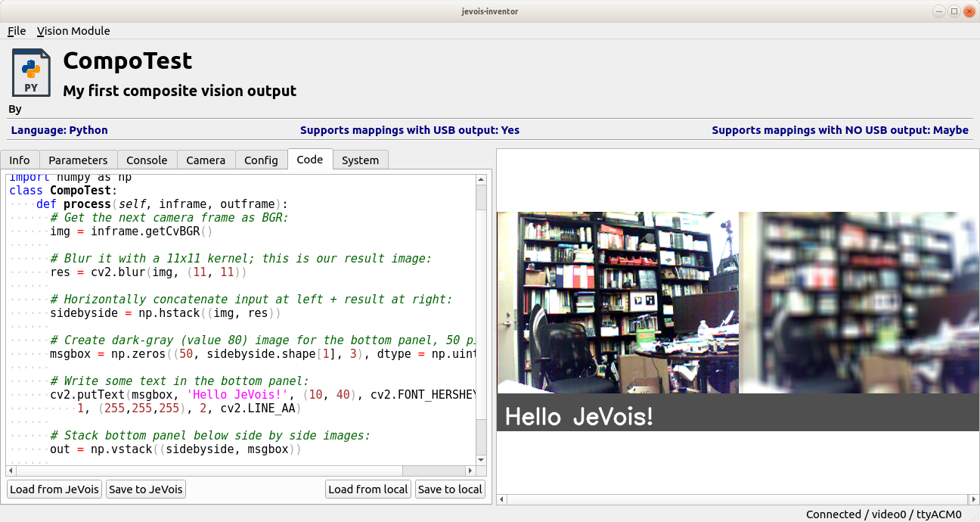Screen dimensions: 980x522
Task: Click the 'Hello JeVois!' text in the preview panel
Action: click(x=578, y=417)
